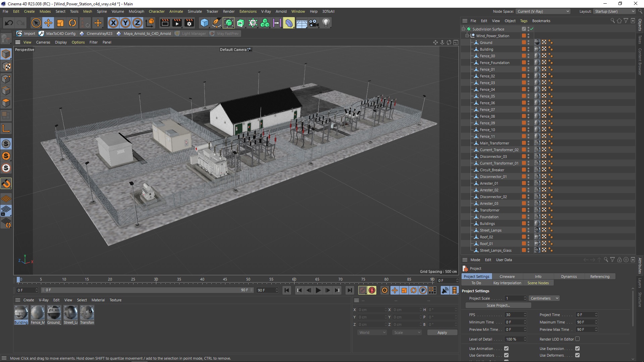Click MaxToC4D Config button
The image size is (644, 362).
(57, 34)
